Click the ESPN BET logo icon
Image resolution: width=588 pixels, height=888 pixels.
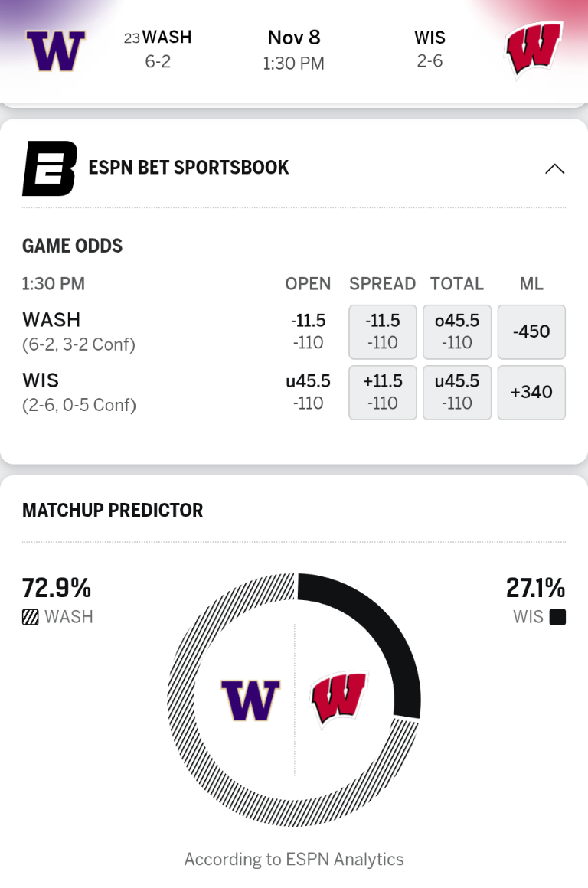pyautogui.click(x=49, y=168)
